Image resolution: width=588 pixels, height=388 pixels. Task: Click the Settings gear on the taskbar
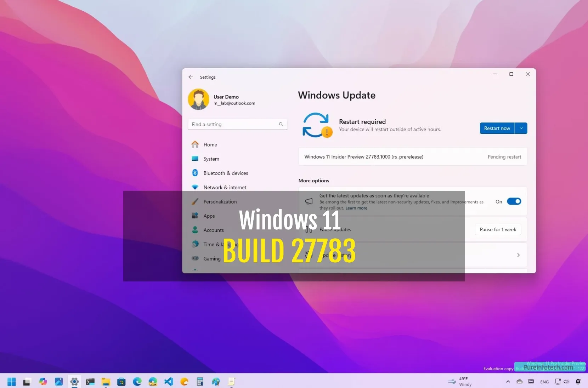pyautogui.click(x=74, y=382)
